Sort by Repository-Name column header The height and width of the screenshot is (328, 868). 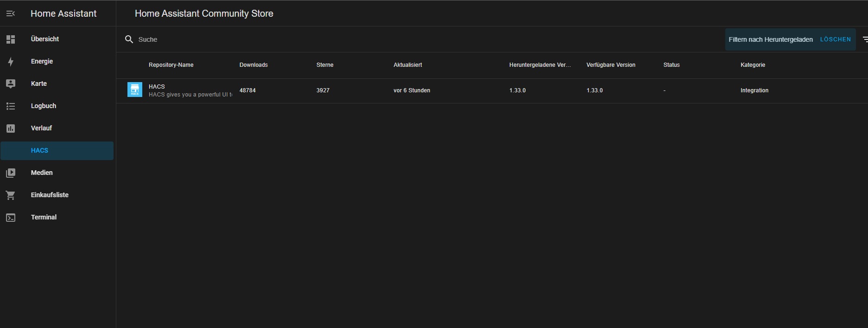pos(171,65)
